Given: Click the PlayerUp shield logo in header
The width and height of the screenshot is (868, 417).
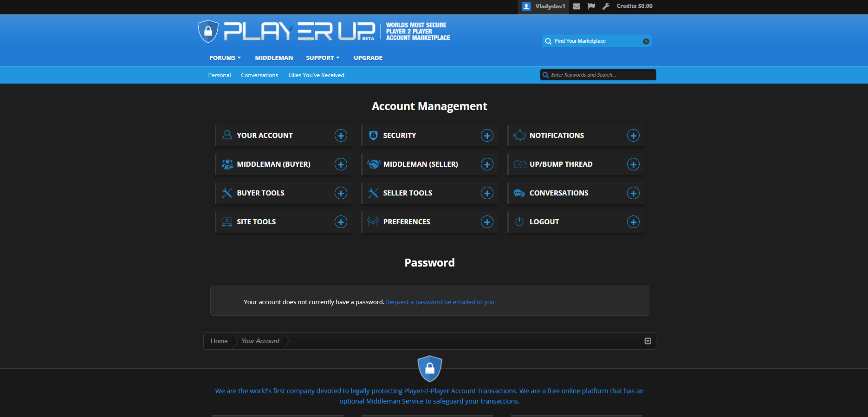Looking at the screenshot, I should (208, 31).
